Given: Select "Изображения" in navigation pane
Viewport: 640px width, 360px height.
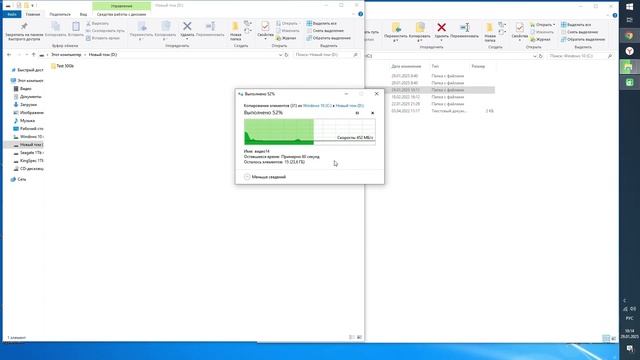Looking at the screenshot, I should point(29,113).
